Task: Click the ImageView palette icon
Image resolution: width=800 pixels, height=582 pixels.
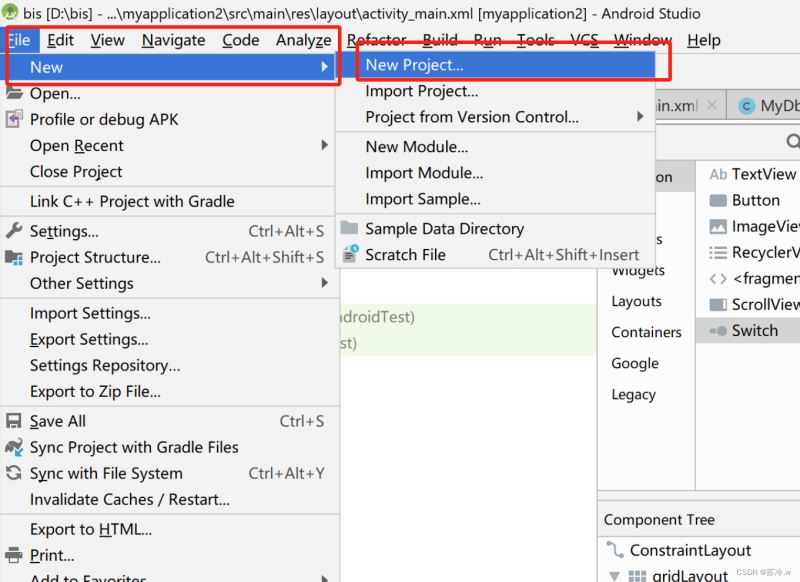Action: coord(718,226)
